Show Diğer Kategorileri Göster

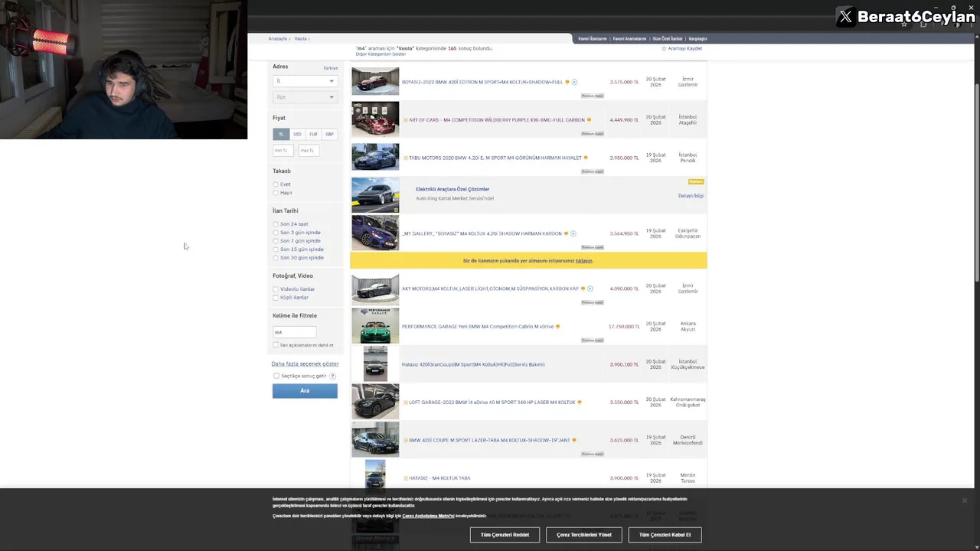pyautogui.click(x=381, y=54)
